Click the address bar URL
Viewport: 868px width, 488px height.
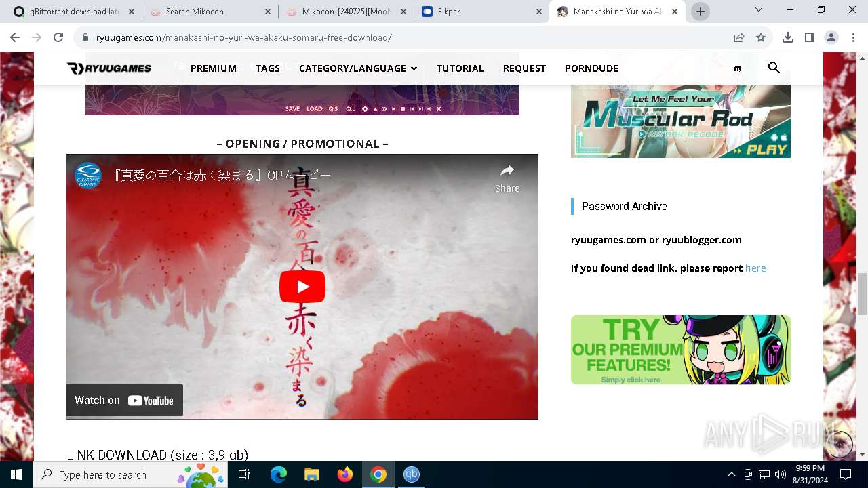coord(244,37)
